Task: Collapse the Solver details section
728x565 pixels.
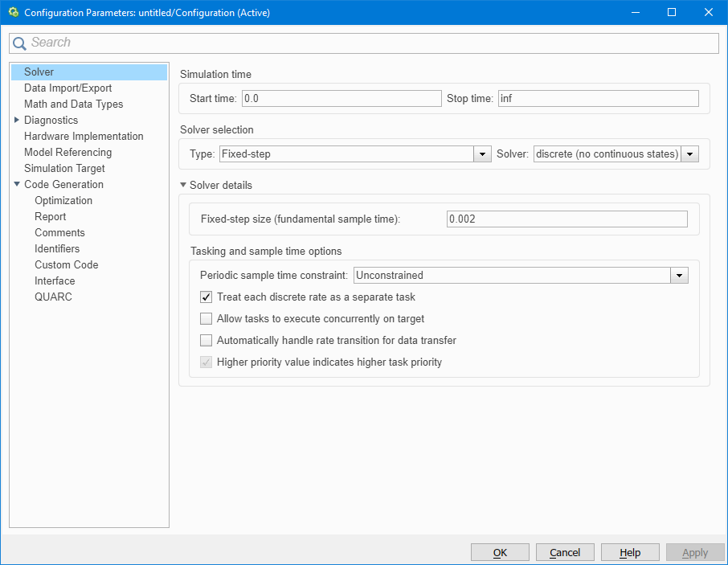Action: (x=183, y=186)
